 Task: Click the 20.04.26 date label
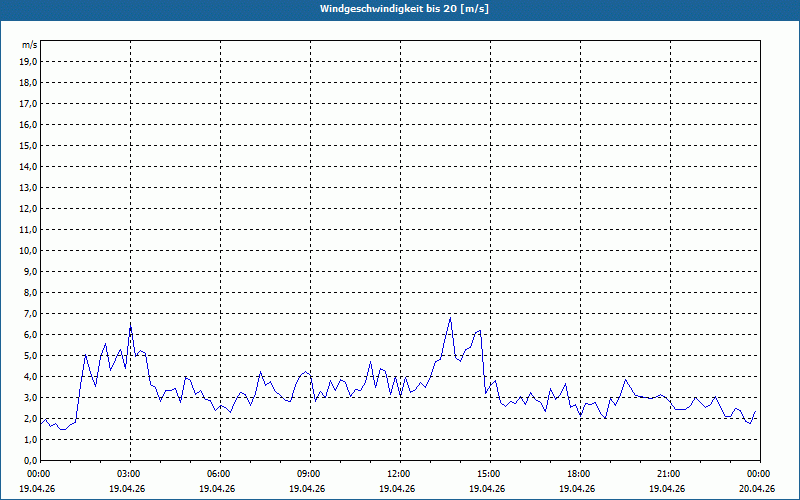[x=757, y=488]
